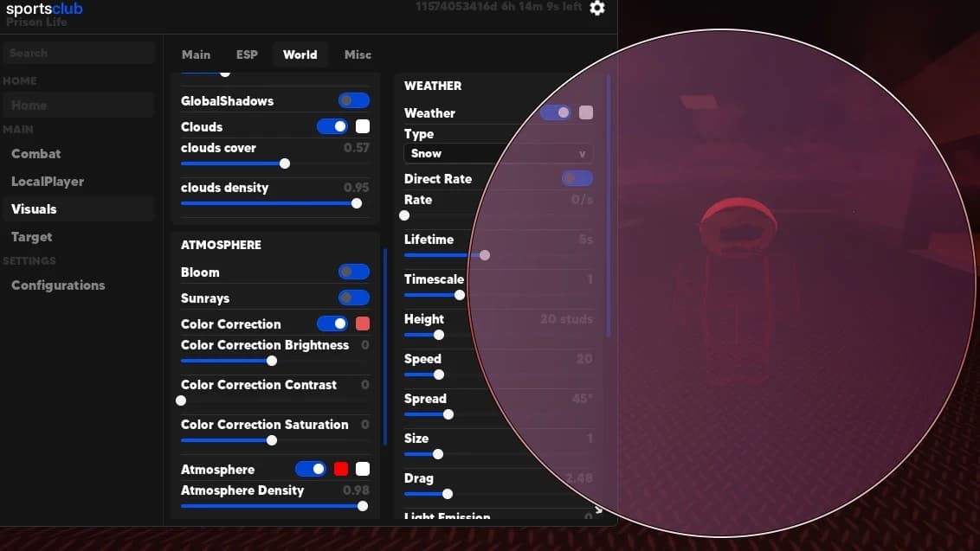
Task: Click Color Correction Saturation slider handle
Action: [x=272, y=440]
